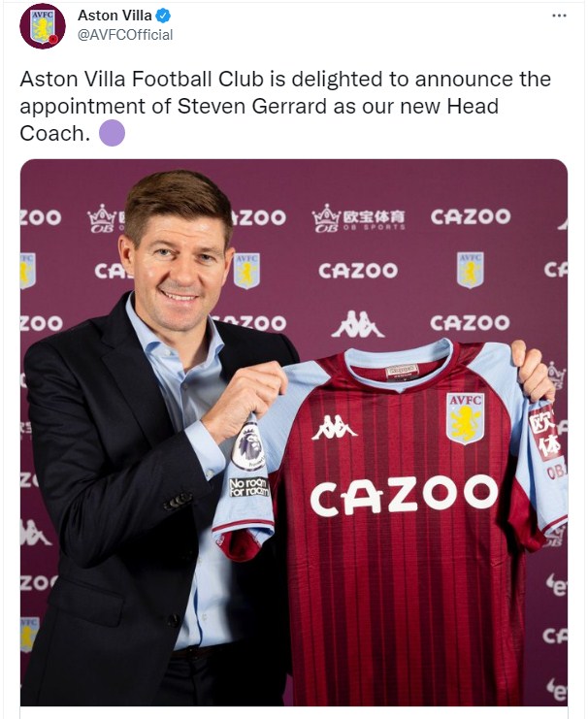Image resolution: width=588 pixels, height=719 pixels.
Task: Click the Aston Villa profile avatar
Action: point(43,25)
